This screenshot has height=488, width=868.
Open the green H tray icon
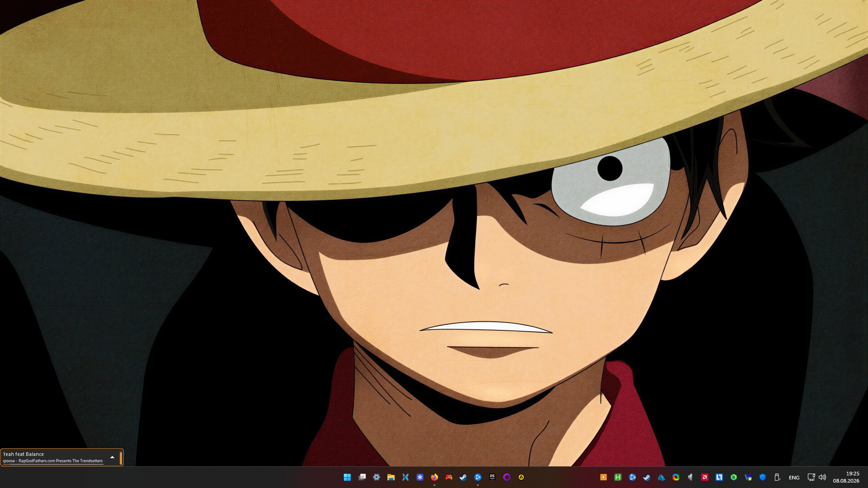click(x=618, y=477)
